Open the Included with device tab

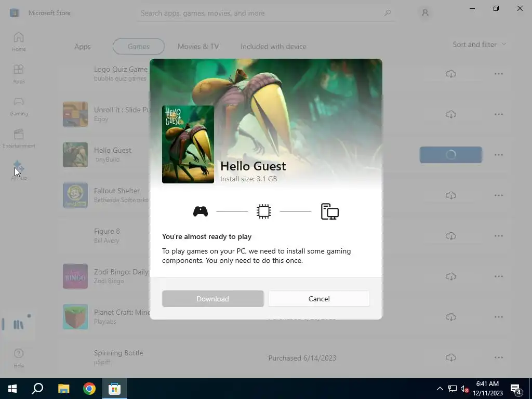273,46
